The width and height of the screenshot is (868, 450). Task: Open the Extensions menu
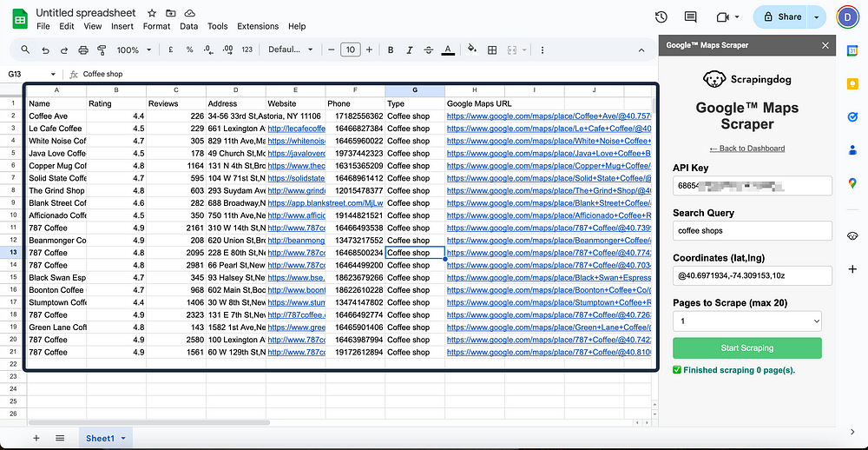coord(258,26)
